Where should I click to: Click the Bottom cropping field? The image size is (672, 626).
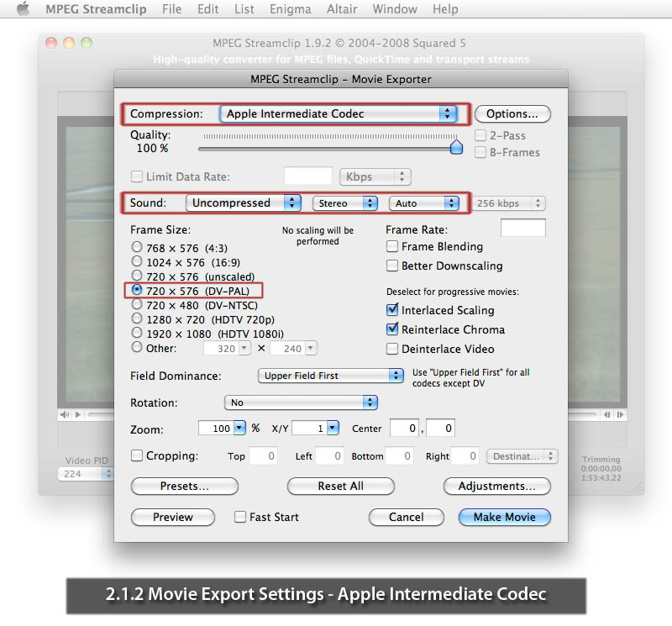click(x=398, y=455)
